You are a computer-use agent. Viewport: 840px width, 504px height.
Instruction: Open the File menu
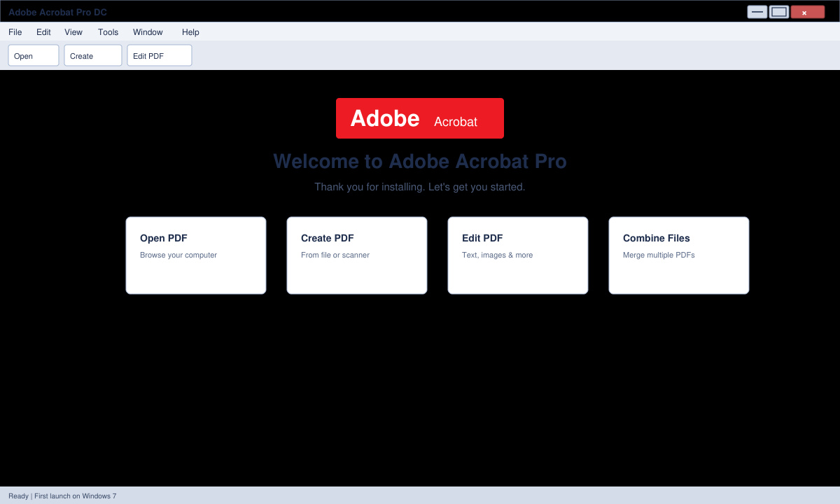(15, 32)
